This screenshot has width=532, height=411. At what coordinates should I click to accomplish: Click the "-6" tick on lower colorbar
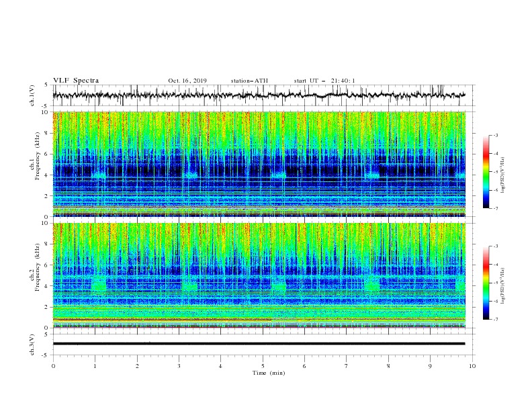pyautogui.click(x=495, y=301)
